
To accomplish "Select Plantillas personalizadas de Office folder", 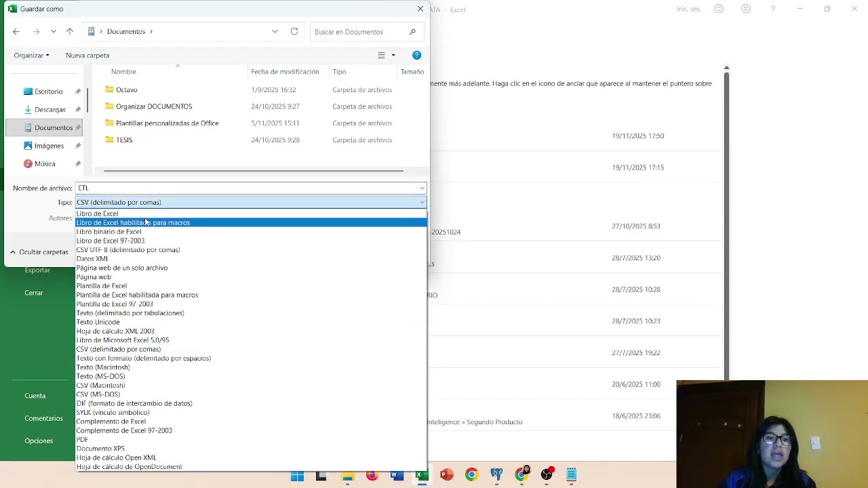I will [167, 123].
